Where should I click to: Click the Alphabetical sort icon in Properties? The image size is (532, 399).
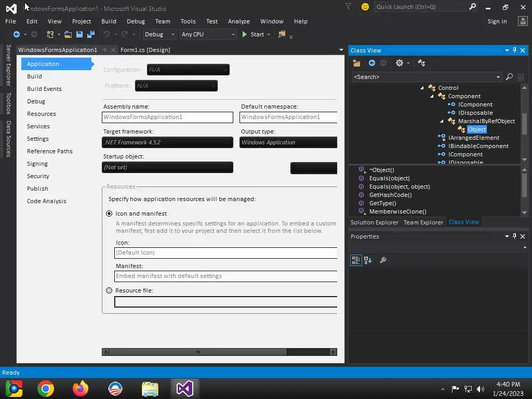[x=368, y=260]
